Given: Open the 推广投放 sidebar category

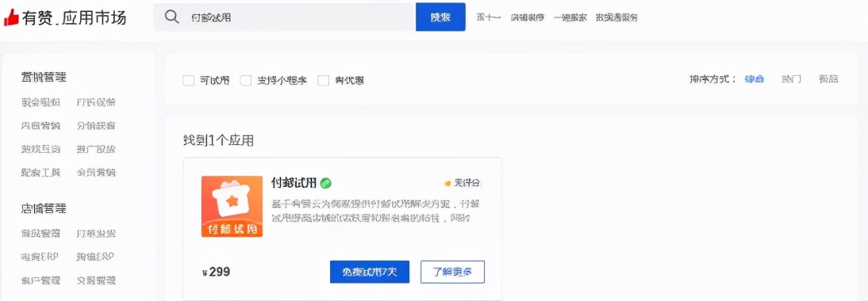Looking at the screenshot, I should coord(96,149).
